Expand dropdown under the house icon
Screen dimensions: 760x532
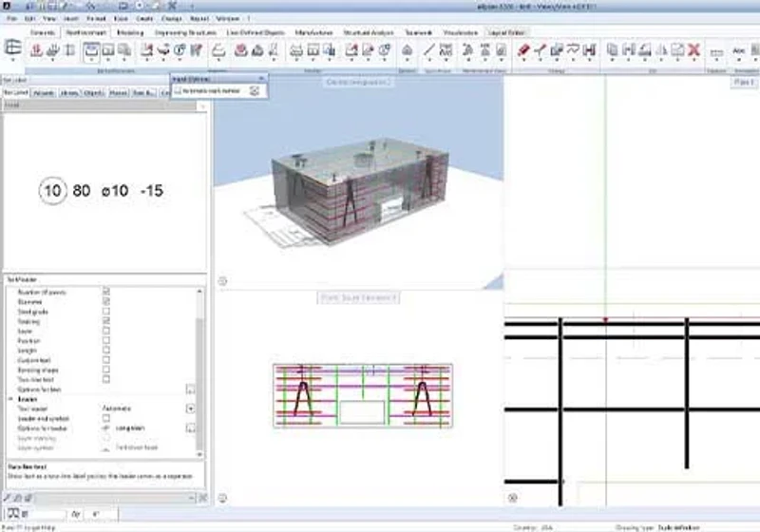tap(408, 60)
